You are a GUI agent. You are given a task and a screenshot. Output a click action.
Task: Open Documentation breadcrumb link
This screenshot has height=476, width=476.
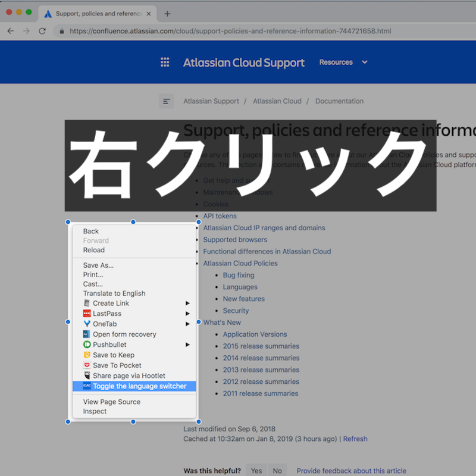(339, 101)
